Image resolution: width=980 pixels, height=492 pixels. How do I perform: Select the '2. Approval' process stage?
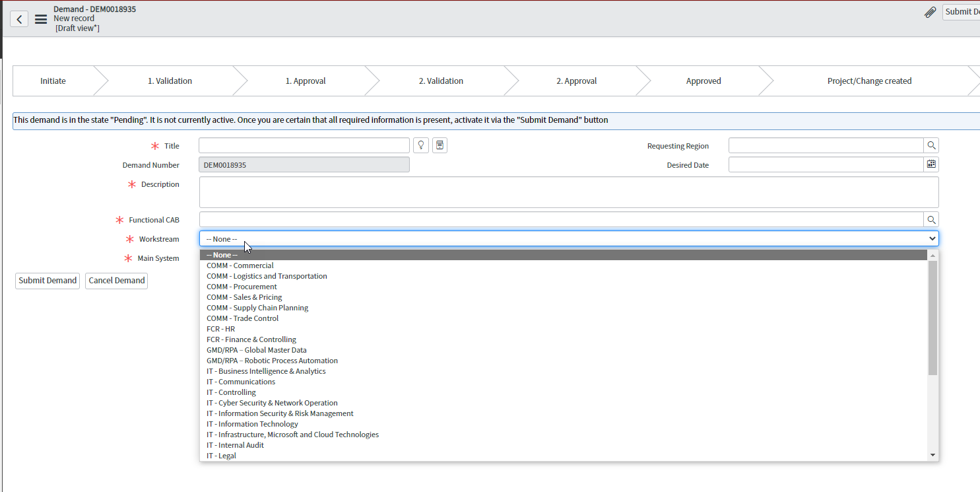pyautogui.click(x=576, y=80)
